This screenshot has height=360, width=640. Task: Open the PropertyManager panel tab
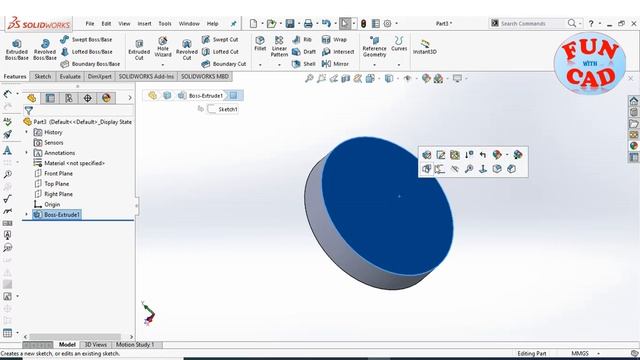pos(50,98)
